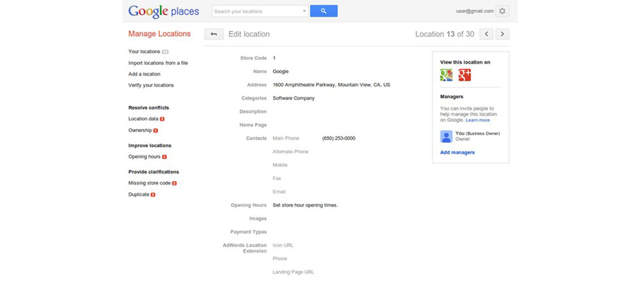Click the Landing Page URL field label
The height and width of the screenshot is (286, 644).
click(293, 272)
